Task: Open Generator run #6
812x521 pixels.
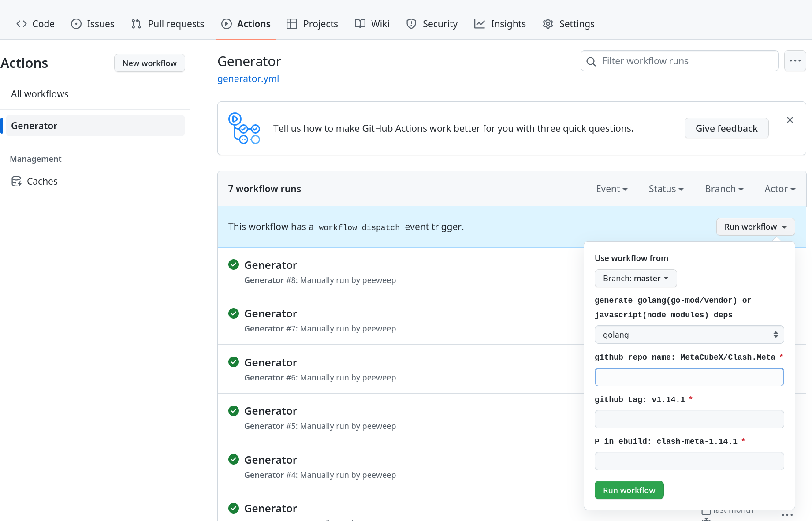Action: pos(270,362)
